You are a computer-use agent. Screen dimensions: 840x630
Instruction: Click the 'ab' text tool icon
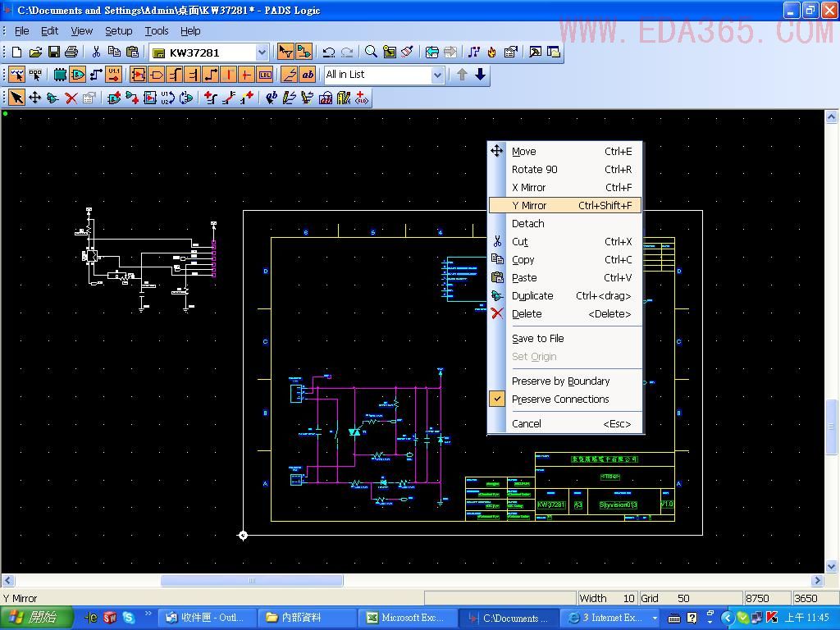coord(308,75)
